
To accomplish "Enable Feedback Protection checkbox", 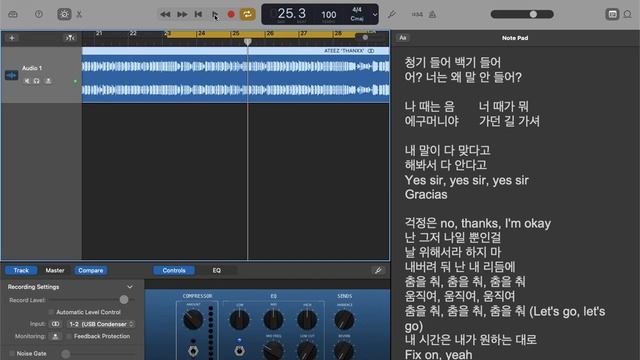I will tap(69, 336).
